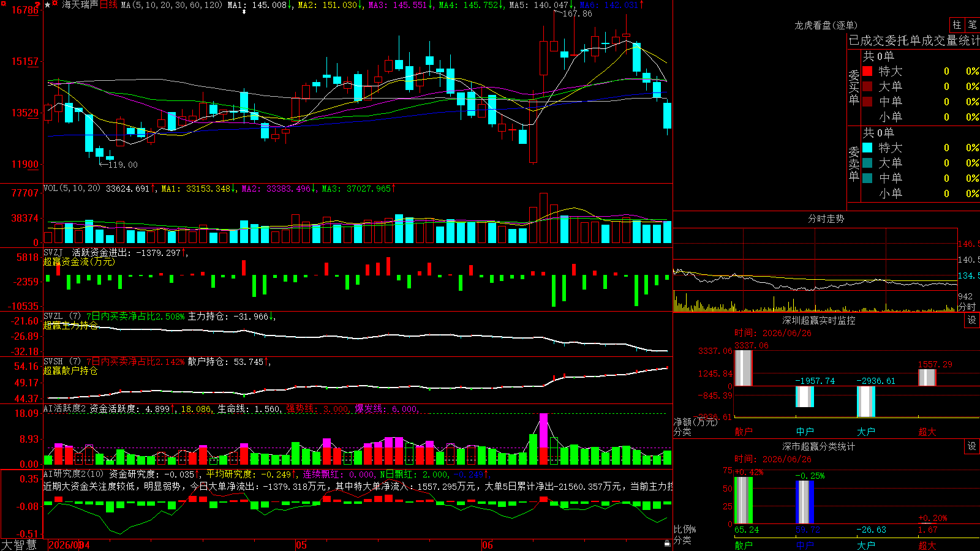
Task: Click the 龙虎看盘(逐单) panel title
Action: [826, 25]
